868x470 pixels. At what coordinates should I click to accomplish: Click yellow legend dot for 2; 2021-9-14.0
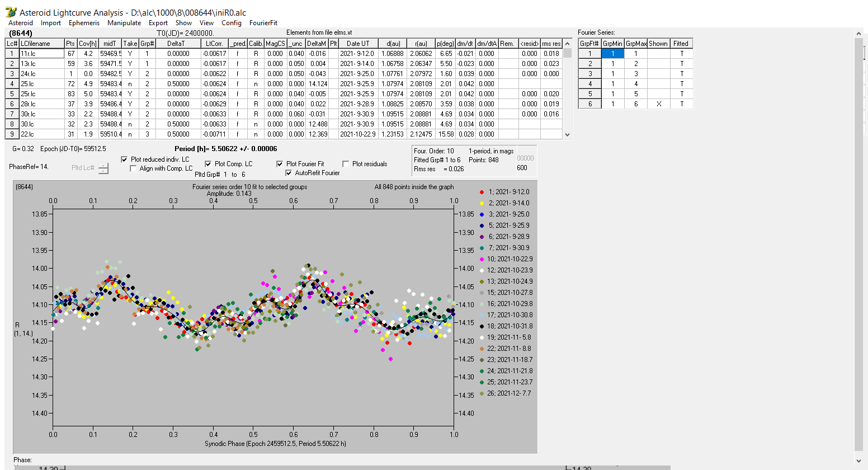(482, 203)
